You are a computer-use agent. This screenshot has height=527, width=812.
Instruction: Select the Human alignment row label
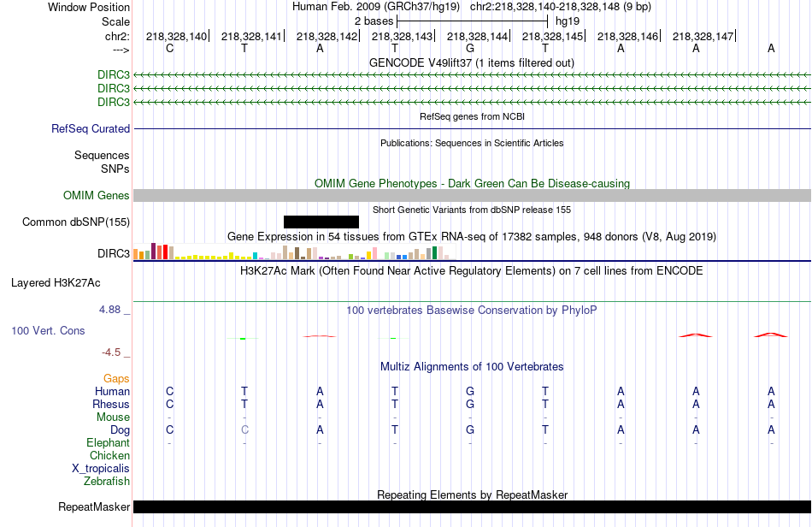112,391
